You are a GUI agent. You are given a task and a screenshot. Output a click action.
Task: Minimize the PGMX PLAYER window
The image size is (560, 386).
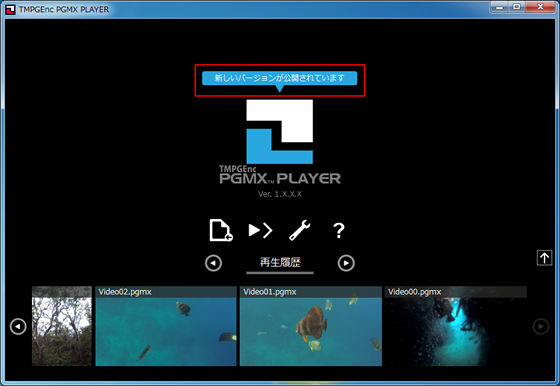500,7
